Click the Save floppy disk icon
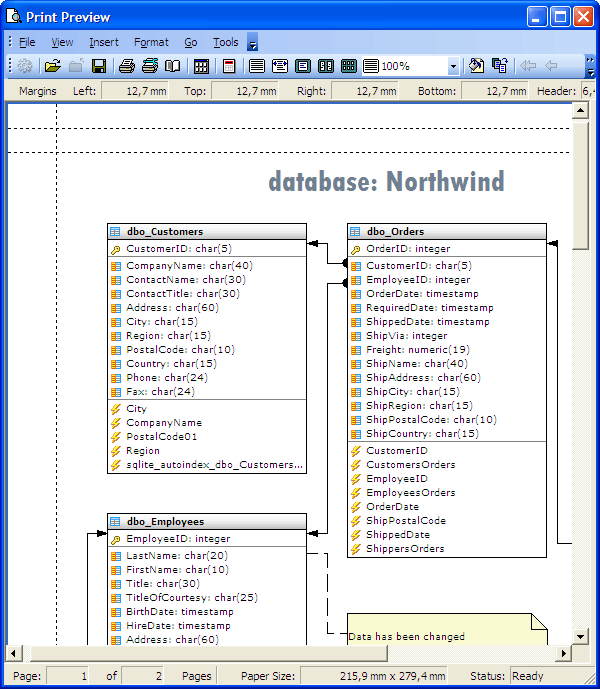The height and width of the screenshot is (689, 600). click(99, 66)
